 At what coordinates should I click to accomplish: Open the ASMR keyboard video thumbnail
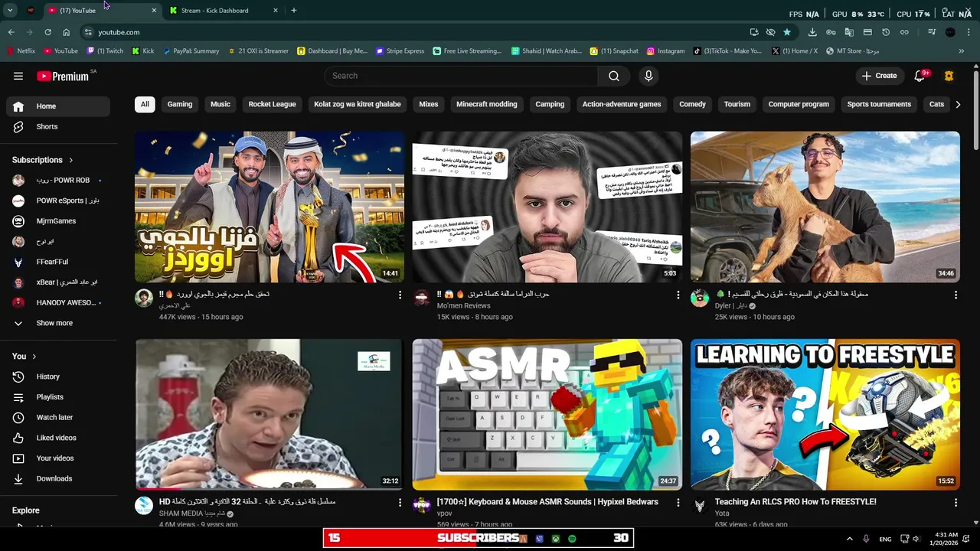(x=547, y=414)
